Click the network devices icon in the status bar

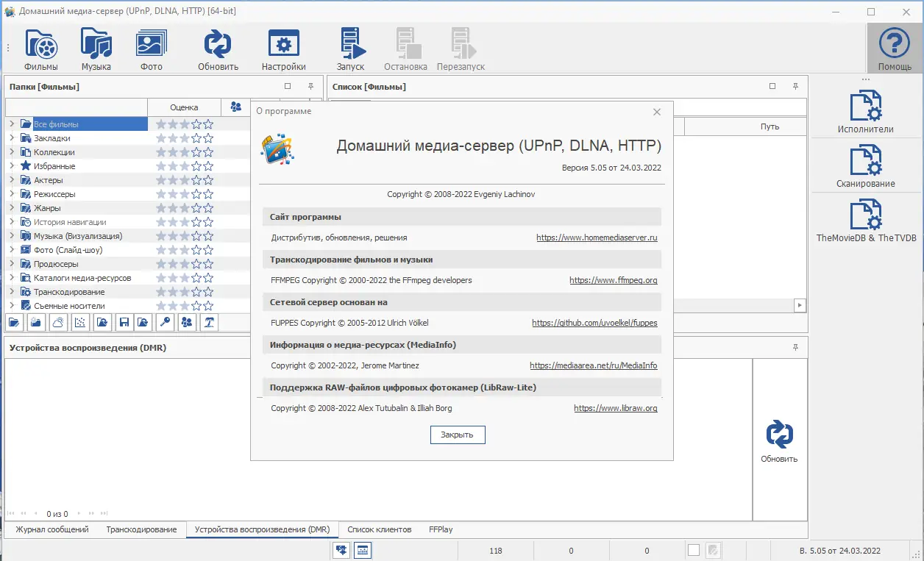(341, 550)
